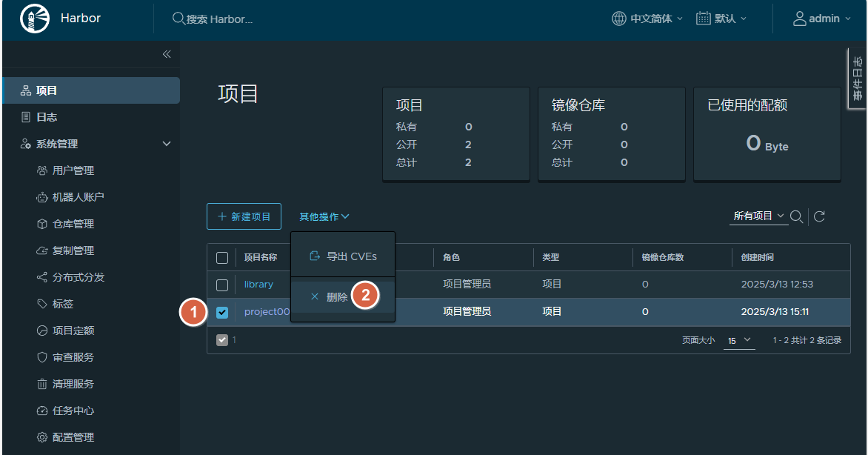Click the 2025/3/13 15:11 cell
The height and width of the screenshot is (455, 868).
[775, 311]
